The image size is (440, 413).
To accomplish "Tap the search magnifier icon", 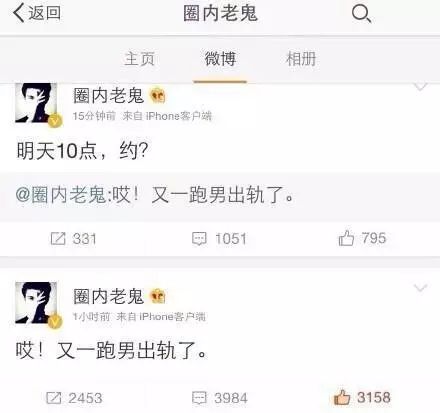I will point(361,14).
